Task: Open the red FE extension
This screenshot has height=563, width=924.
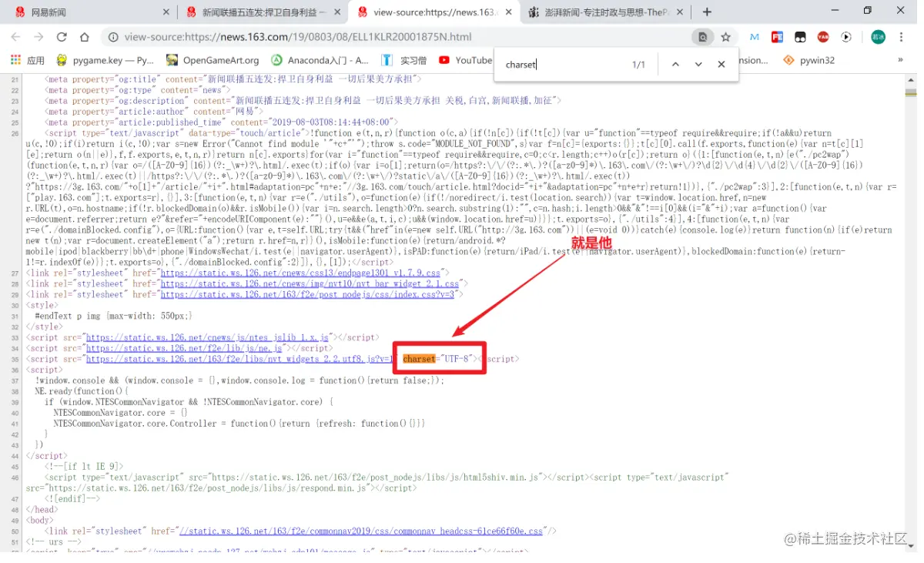Action: (778, 37)
